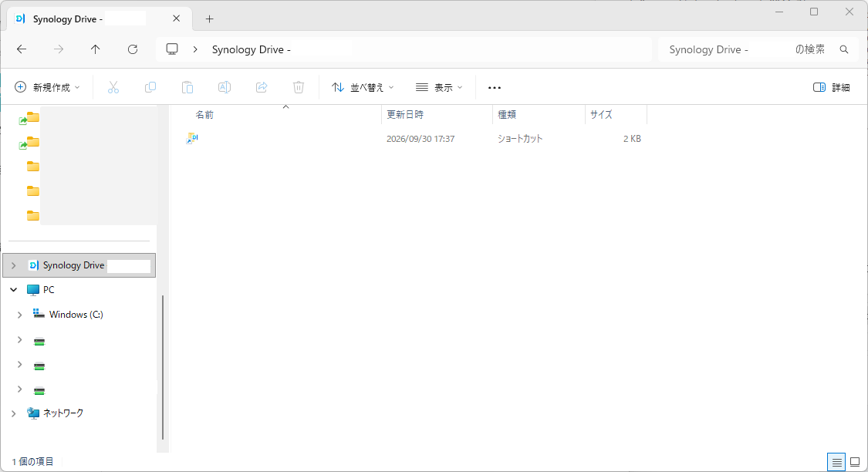Viewport: 868px width, 472px height.
Task: Click the Paste clipboard icon
Action: pyautogui.click(x=187, y=87)
